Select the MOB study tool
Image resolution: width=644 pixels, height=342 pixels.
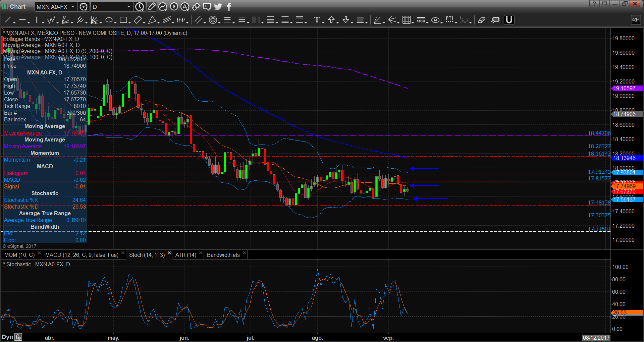(x=421, y=20)
